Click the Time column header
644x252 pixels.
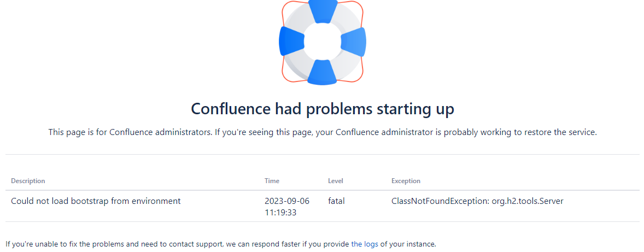coord(272,181)
